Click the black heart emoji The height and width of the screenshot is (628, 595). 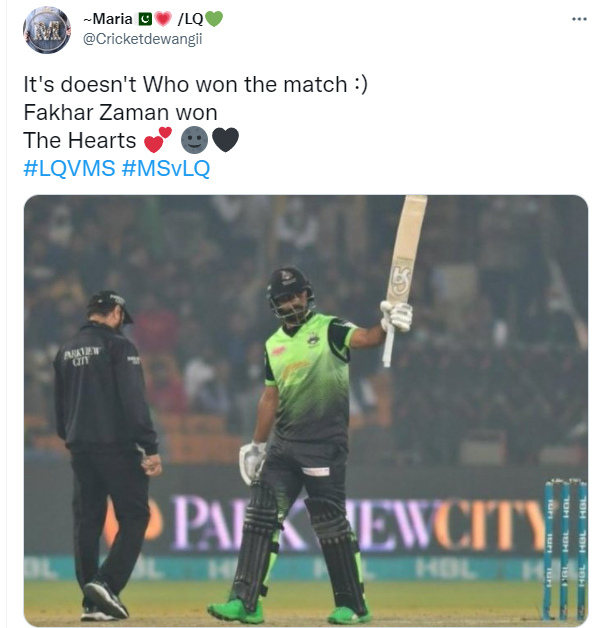tap(225, 140)
